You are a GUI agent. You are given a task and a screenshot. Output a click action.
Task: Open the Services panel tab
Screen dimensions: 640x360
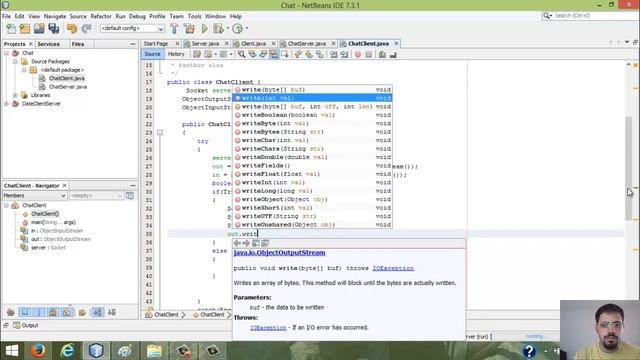click(49, 44)
